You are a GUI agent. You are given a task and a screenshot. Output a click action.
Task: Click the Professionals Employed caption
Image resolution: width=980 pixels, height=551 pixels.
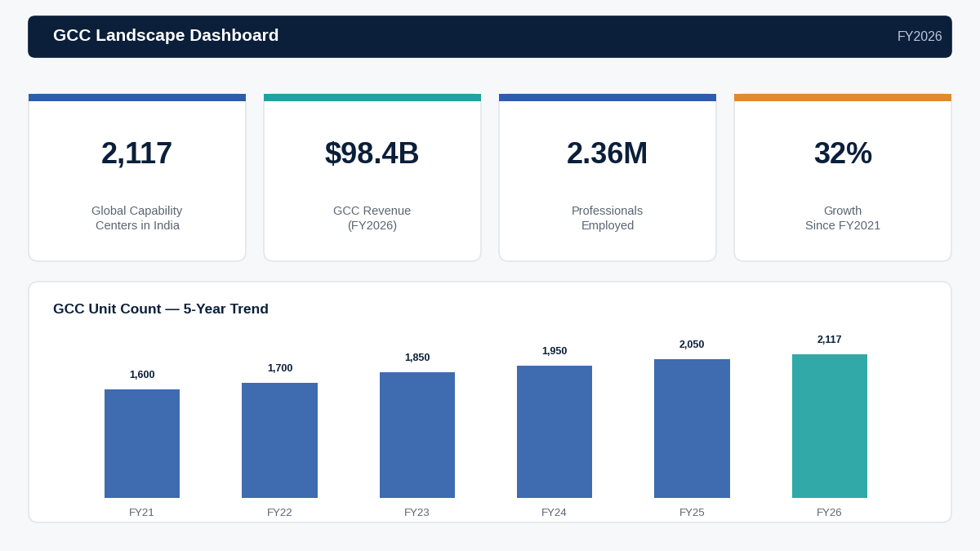(608, 218)
